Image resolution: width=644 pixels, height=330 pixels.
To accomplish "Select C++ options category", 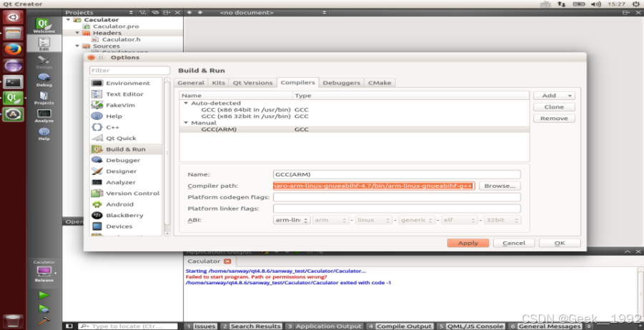I will (x=127, y=127).
